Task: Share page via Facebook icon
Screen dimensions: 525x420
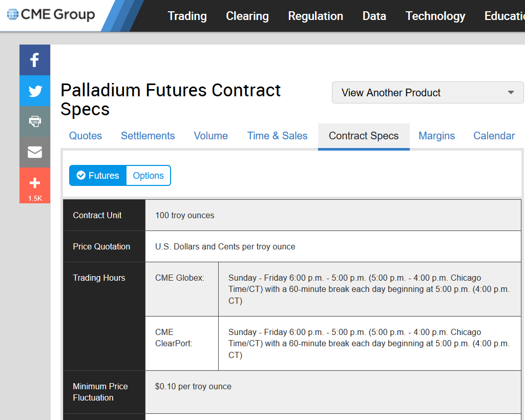Action: tap(35, 60)
